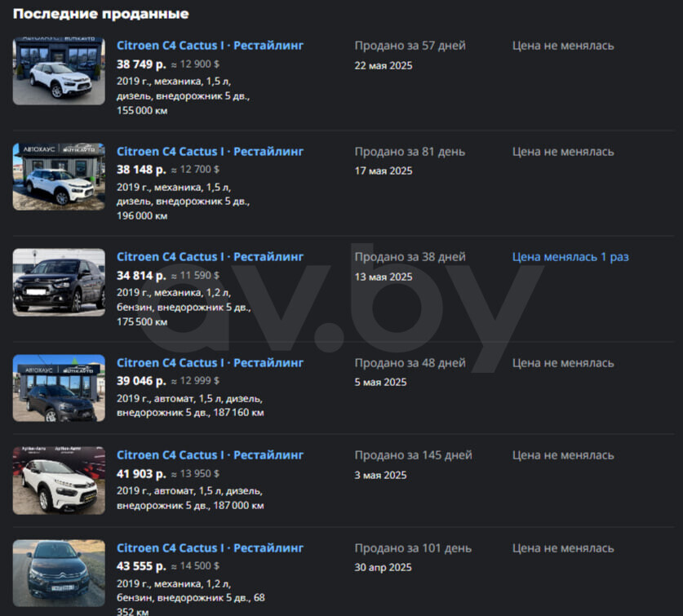The width and height of the screenshot is (683, 616).
Task: View photo of dark Cactus sold 30 апр 2025
Action: pos(59,574)
